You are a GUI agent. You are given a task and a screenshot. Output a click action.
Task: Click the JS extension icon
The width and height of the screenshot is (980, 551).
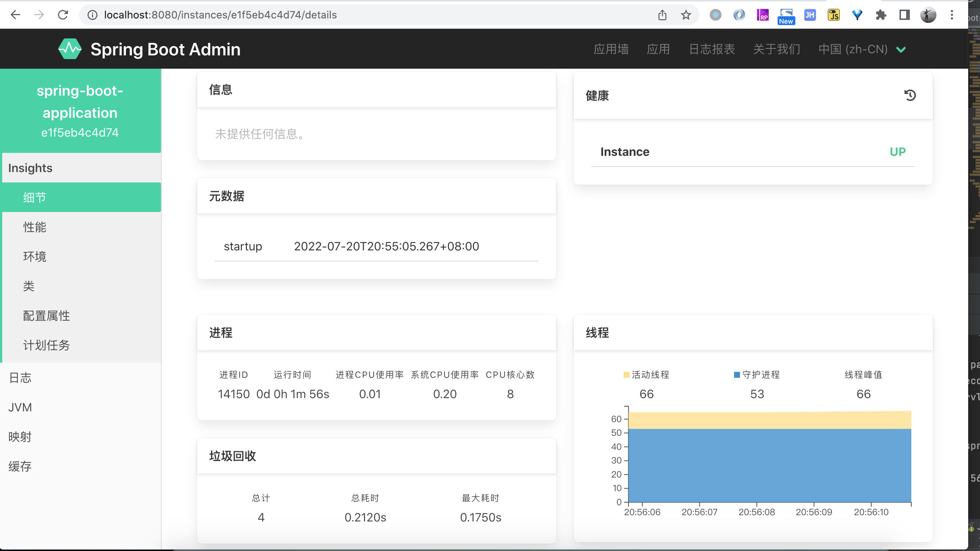tap(833, 15)
